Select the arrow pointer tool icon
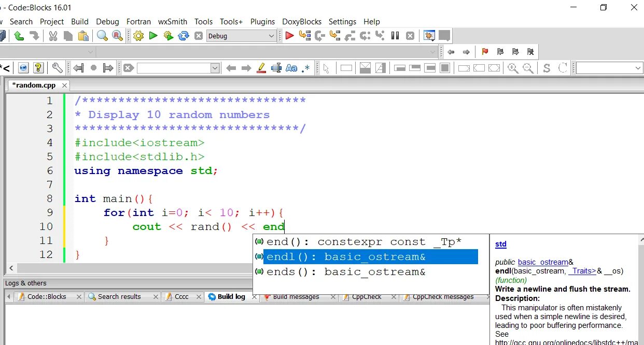Image resolution: width=644 pixels, height=345 pixels. click(x=326, y=68)
